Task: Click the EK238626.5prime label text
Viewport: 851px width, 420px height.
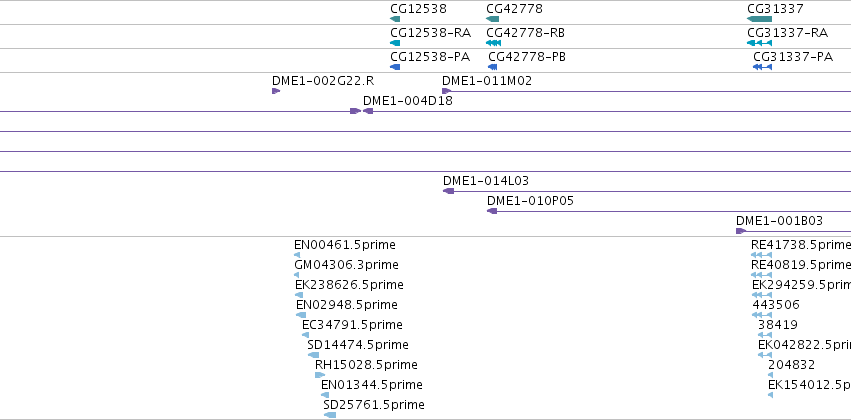Action: coord(350,284)
